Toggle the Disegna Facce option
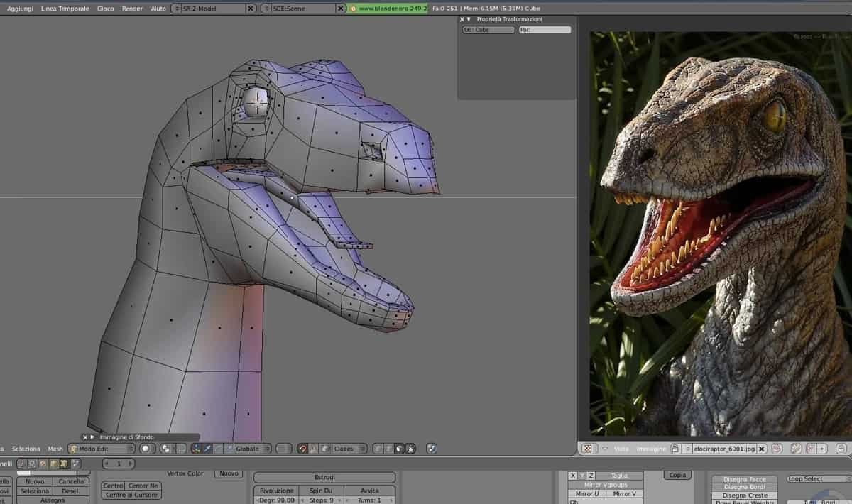The height and width of the screenshot is (504, 852). (745, 479)
